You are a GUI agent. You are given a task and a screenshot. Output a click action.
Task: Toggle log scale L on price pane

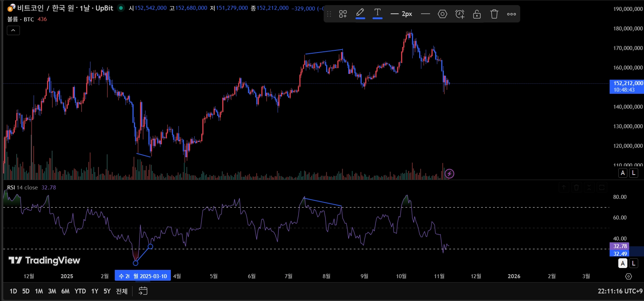click(x=634, y=173)
